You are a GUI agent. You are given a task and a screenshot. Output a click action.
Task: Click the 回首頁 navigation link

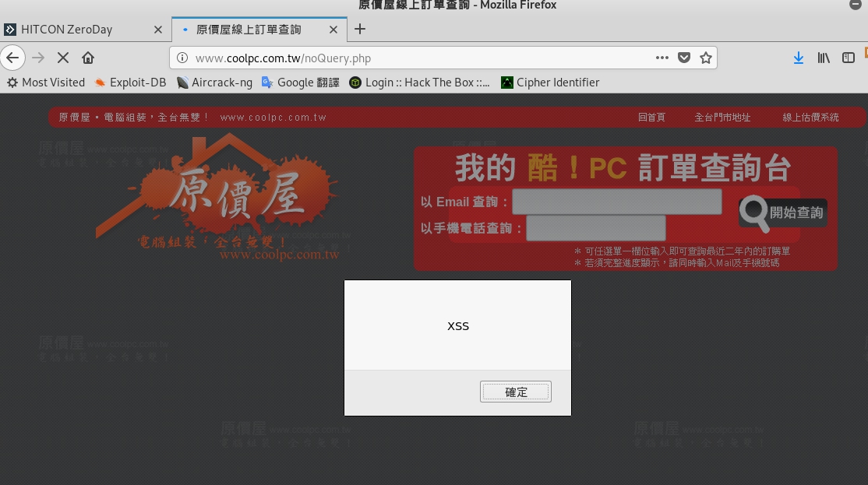point(651,118)
